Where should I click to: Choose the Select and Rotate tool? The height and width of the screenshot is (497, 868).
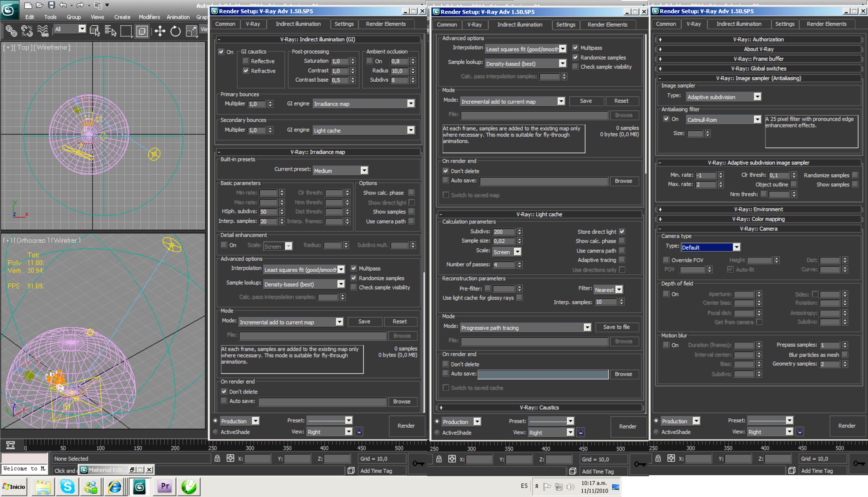pyautogui.click(x=176, y=31)
